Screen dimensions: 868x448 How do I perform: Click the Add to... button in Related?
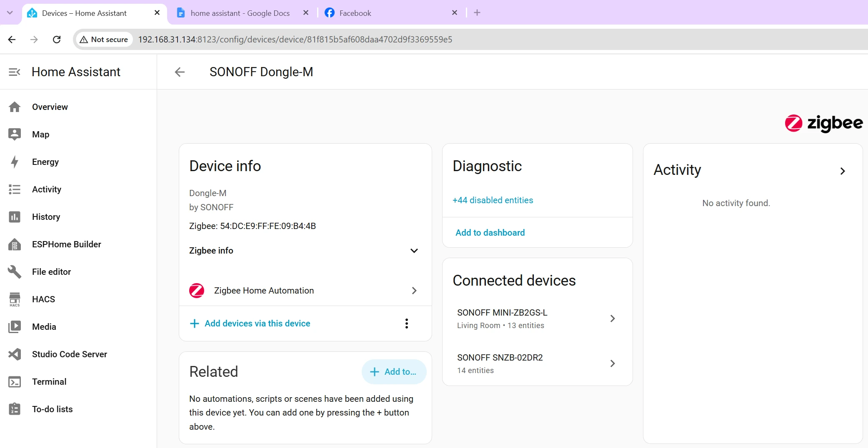pyautogui.click(x=394, y=372)
